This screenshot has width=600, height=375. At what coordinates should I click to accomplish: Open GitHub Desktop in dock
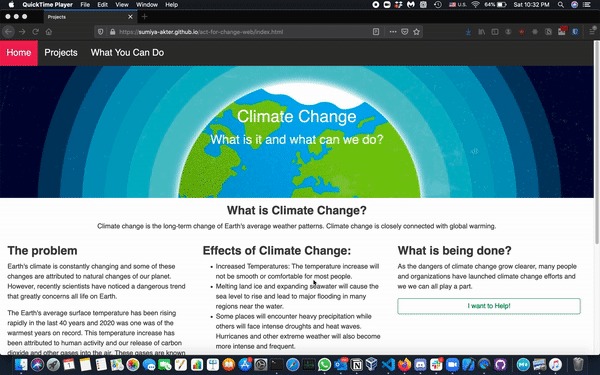pyautogui.click(x=500, y=364)
